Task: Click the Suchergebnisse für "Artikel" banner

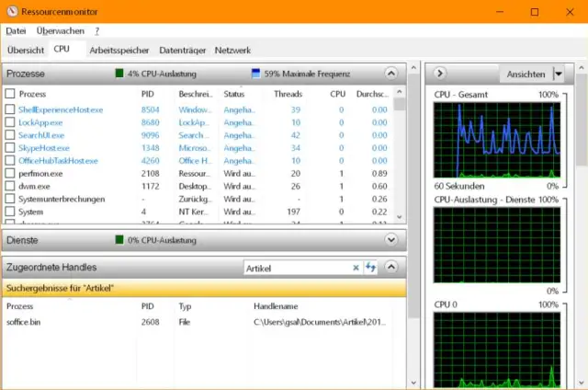Action: (x=204, y=288)
